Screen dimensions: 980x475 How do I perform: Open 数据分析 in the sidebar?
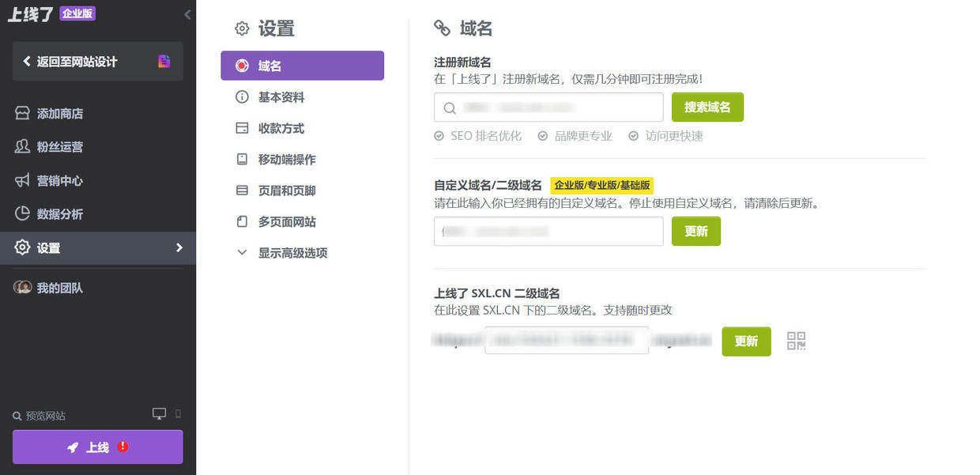click(x=59, y=214)
